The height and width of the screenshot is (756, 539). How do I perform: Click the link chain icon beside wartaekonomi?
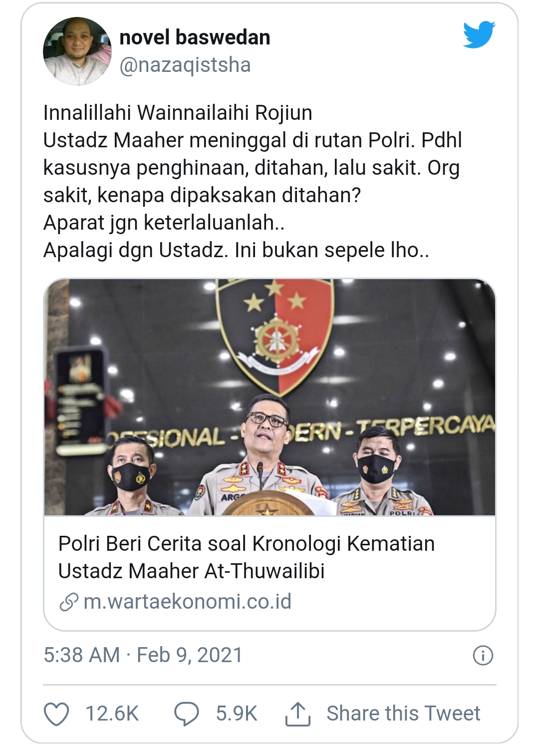pyautogui.click(x=69, y=602)
